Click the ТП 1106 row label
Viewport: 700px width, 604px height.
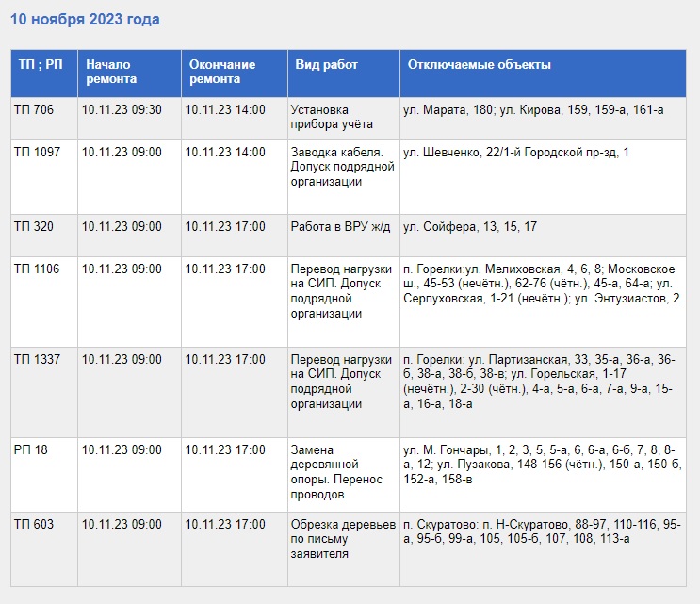[x=38, y=269]
